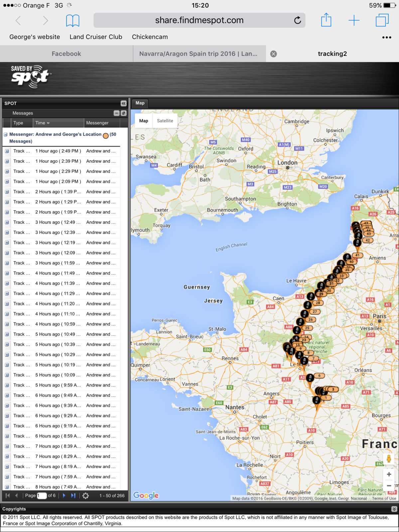Click the Google logo on map
Screen dimensions: 399x532
click(146, 495)
